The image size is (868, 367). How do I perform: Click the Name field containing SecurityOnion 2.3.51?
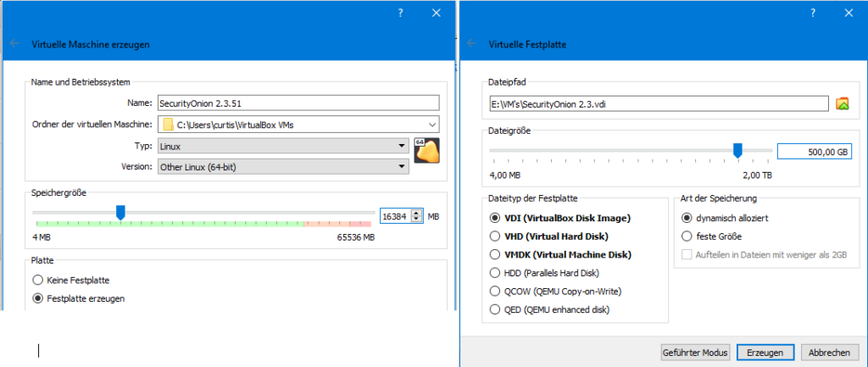pos(298,103)
